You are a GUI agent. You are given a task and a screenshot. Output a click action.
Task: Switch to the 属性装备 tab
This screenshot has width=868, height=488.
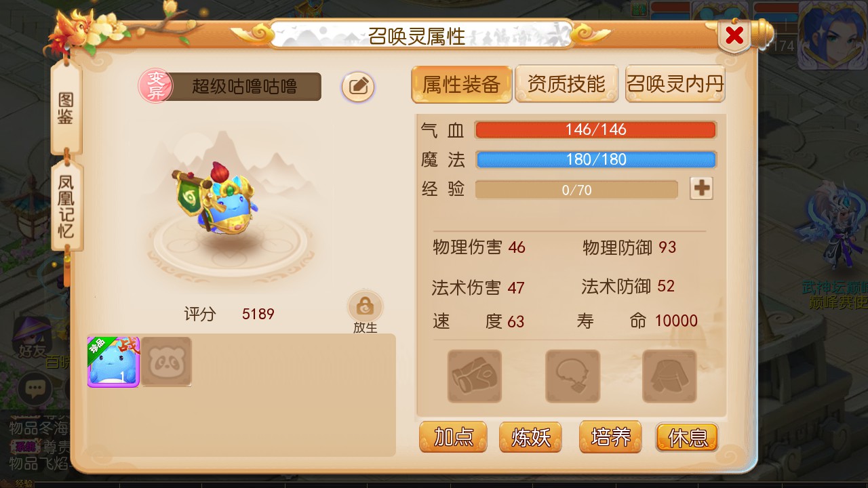tap(461, 84)
